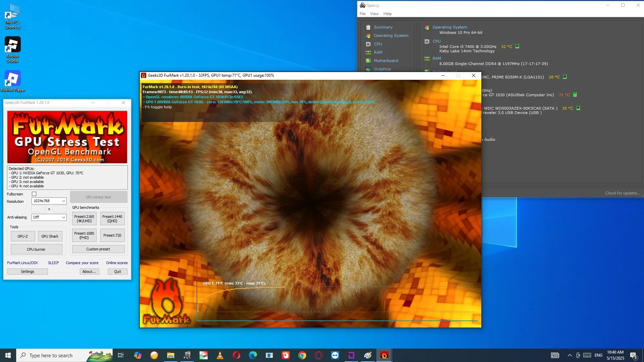Viewport: 644px width, 362px height.
Task: Click the custom width field left of the x
Action: pos(39,209)
